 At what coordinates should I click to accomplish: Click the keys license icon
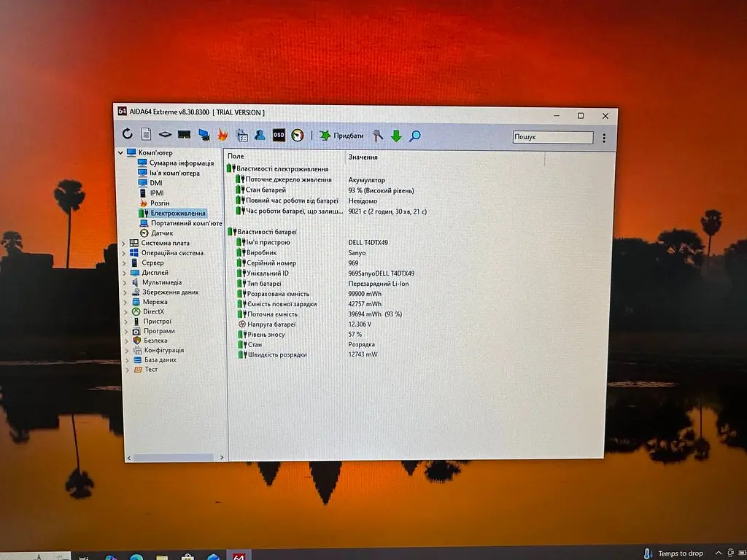[x=378, y=136]
